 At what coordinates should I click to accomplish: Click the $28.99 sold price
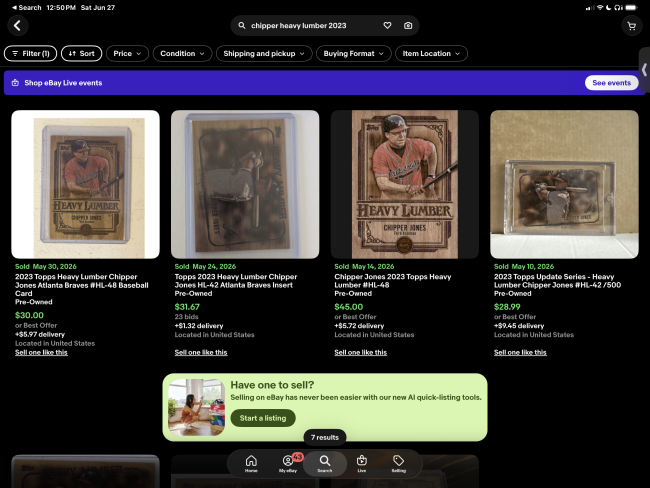pyautogui.click(x=507, y=307)
